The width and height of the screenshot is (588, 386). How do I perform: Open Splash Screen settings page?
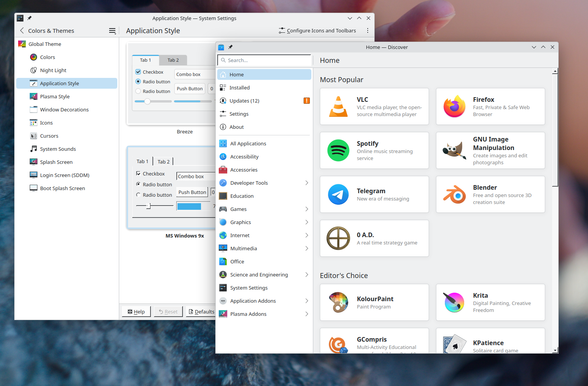[x=67, y=162]
